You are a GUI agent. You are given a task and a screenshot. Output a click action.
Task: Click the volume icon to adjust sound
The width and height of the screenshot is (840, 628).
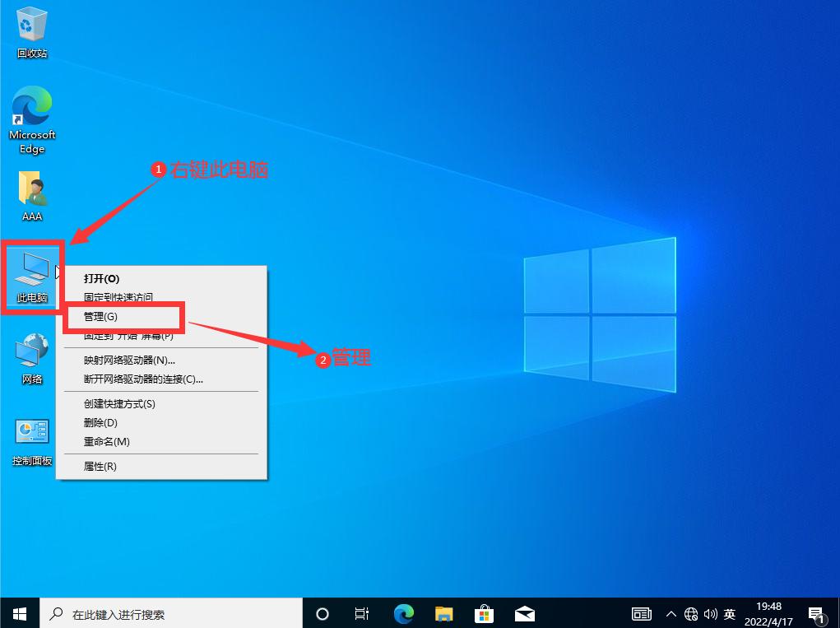[x=711, y=613]
